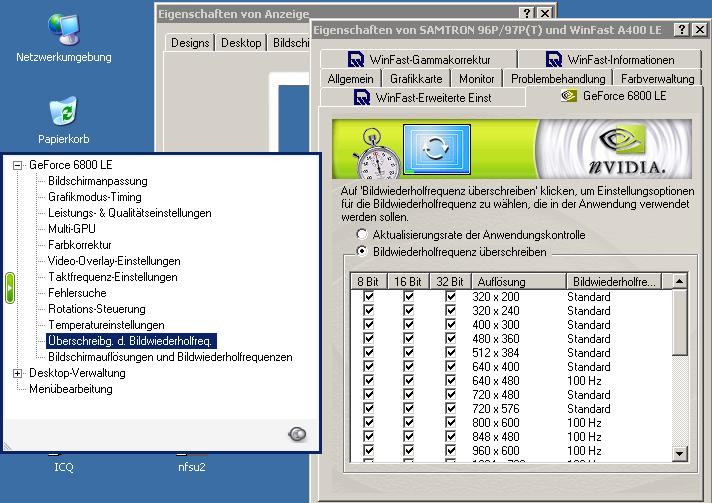
Task: Select Multi-GPU tree entry
Action: coord(72,228)
